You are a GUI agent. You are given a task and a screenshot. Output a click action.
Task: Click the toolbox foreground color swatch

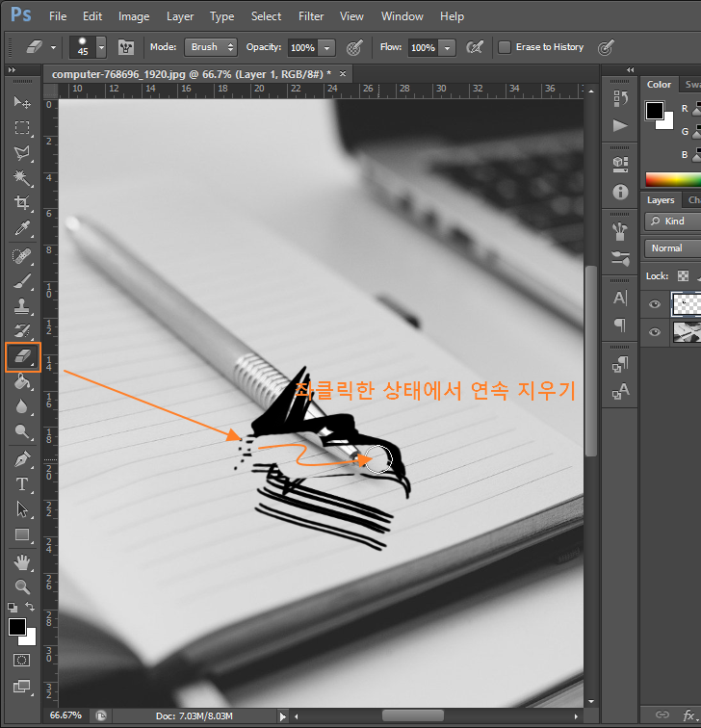click(17, 627)
